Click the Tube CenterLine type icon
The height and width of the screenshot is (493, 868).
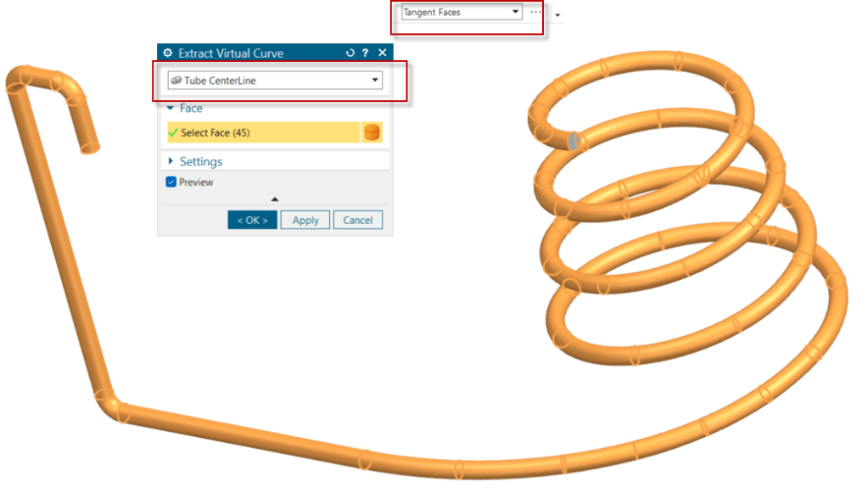tap(176, 81)
